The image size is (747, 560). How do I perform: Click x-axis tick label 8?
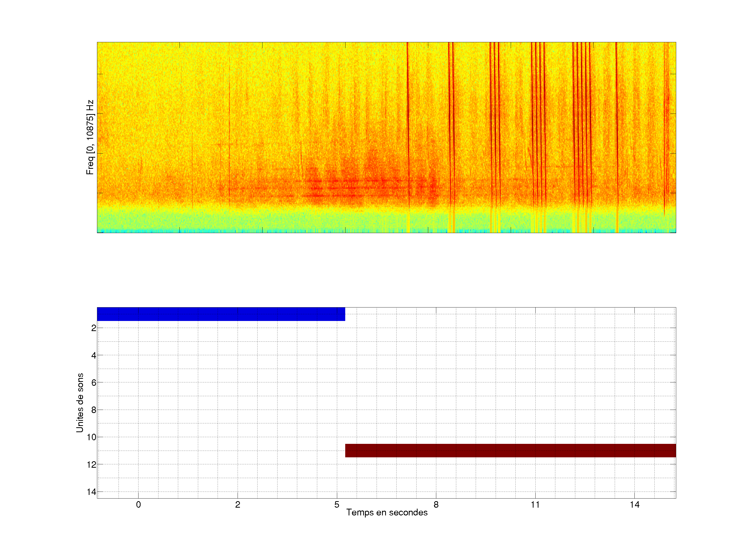click(436, 505)
